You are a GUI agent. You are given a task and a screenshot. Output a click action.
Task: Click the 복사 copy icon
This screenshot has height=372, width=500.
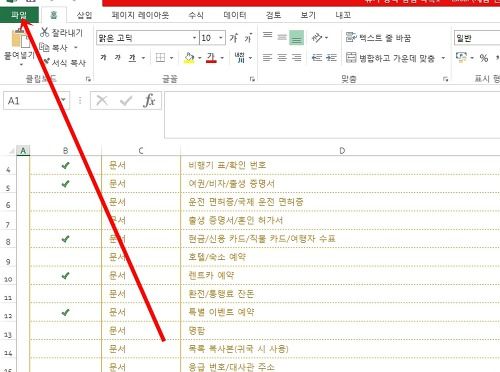[x=44, y=47]
